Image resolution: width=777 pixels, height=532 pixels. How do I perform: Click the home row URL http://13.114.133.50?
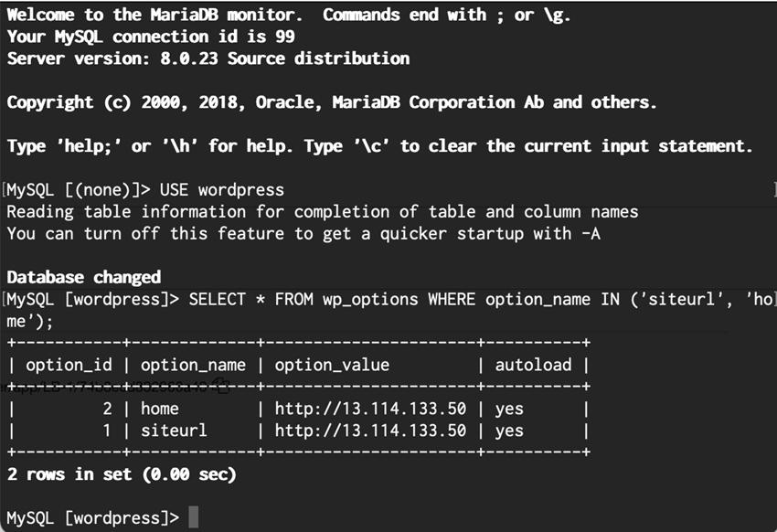click(370, 409)
